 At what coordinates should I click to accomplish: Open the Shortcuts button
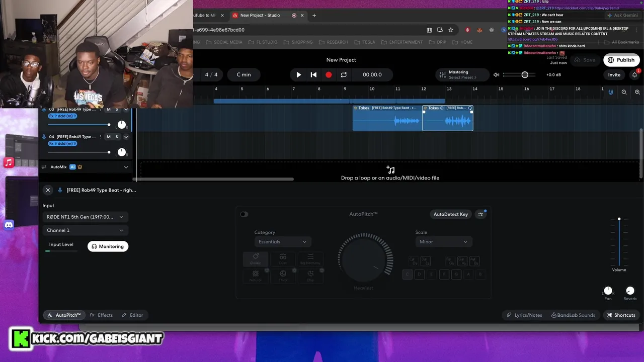(621, 315)
